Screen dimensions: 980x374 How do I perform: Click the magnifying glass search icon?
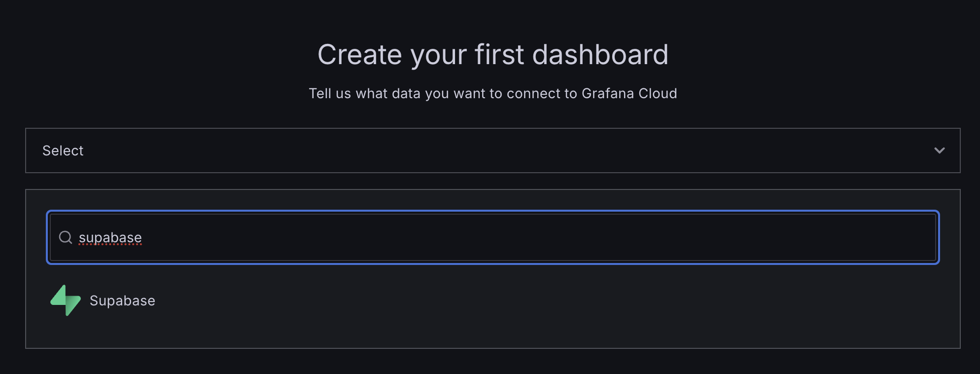(66, 237)
